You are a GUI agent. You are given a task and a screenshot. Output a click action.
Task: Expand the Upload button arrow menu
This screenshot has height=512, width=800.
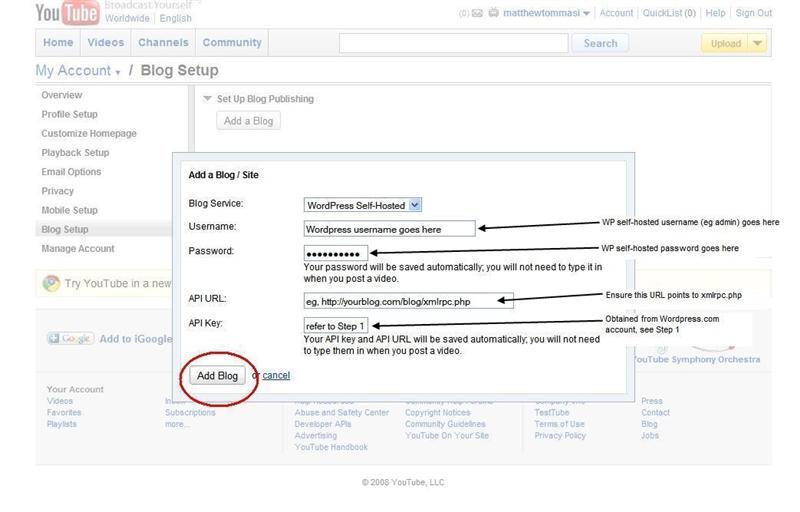(x=757, y=43)
